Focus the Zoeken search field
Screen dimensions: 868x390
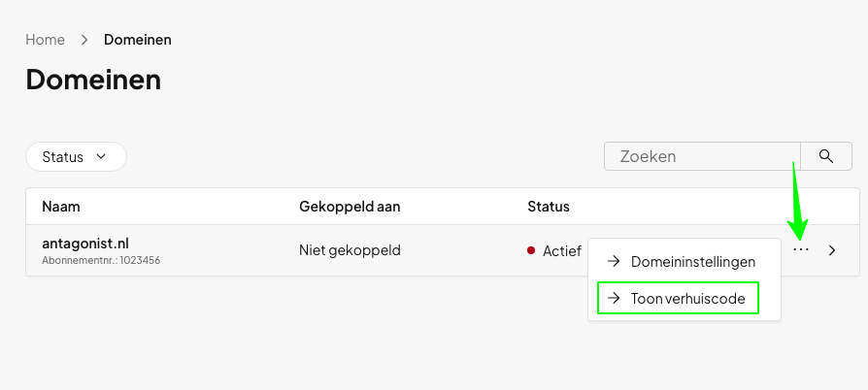[x=699, y=156]
